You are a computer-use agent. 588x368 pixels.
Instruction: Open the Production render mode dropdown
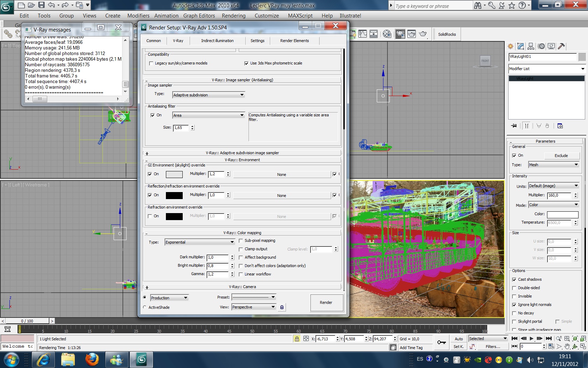pyautogui.click(x=169, y=298)
